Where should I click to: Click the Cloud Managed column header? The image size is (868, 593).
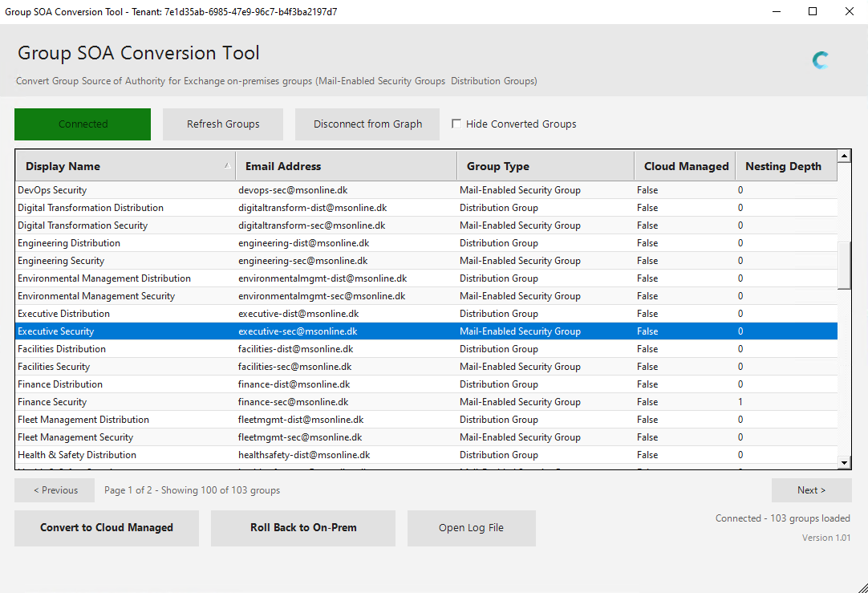pyautogui.click(x=684, y=166)
